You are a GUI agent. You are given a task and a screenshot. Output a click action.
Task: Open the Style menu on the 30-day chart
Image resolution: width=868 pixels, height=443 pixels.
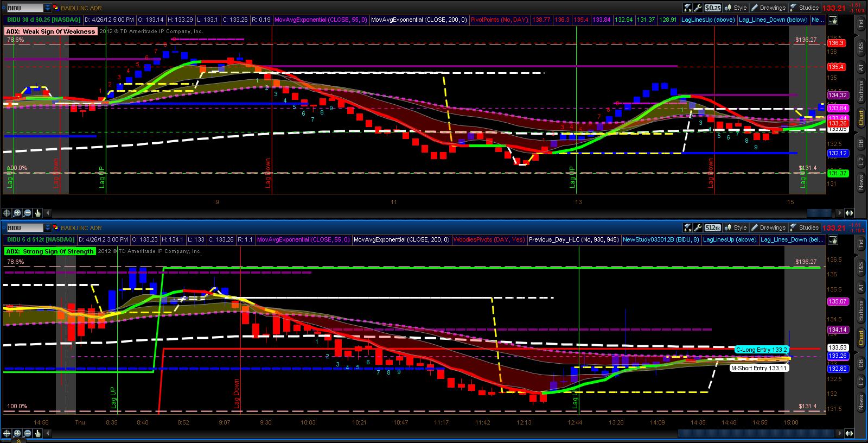click(x=736, y=8)
